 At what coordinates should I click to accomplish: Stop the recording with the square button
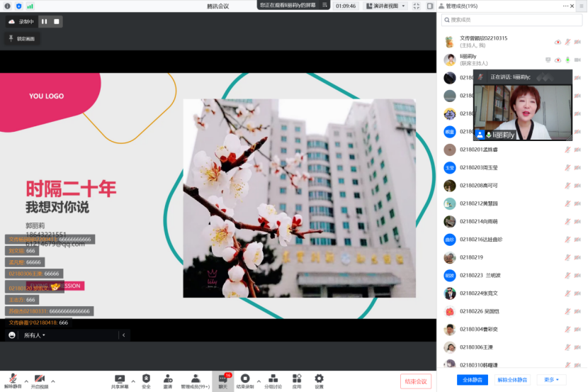coord(57,22)
